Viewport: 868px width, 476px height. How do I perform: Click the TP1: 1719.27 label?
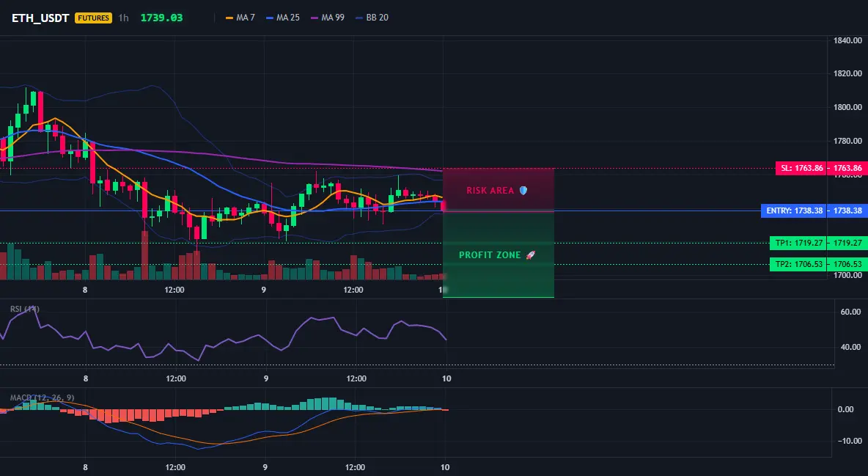(x=798, y=243)
